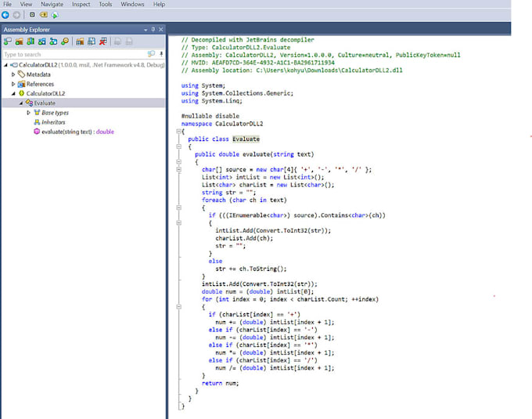The width and height of the screenshot is (532, 419).
Task: Collapse the Evaluate class code fold marker
Action: click(x=179, y=146)
